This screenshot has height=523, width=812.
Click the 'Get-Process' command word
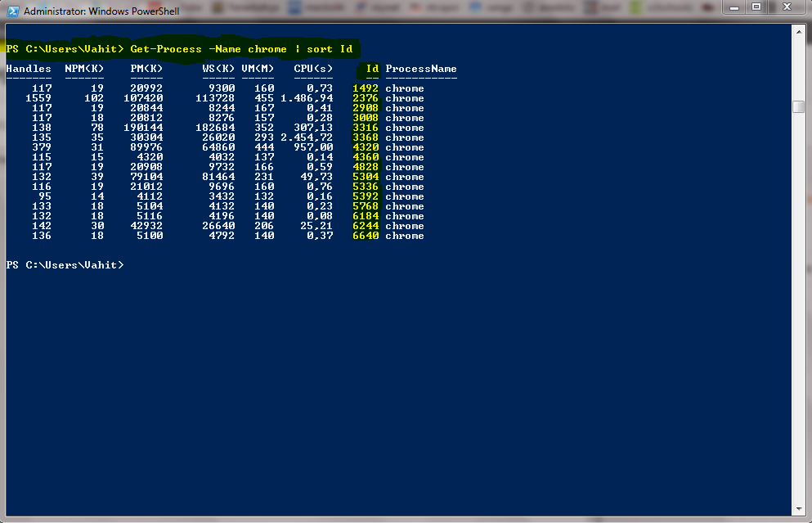166,49
